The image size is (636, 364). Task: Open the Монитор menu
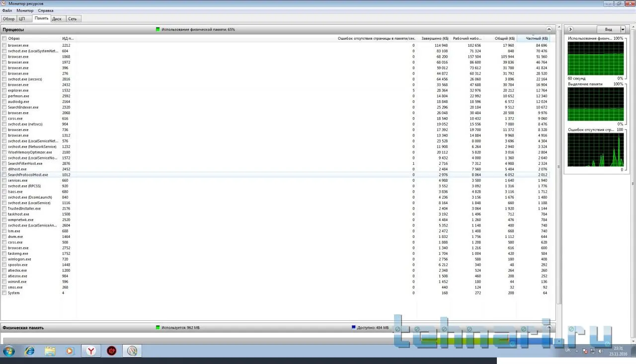coord(25,10)
